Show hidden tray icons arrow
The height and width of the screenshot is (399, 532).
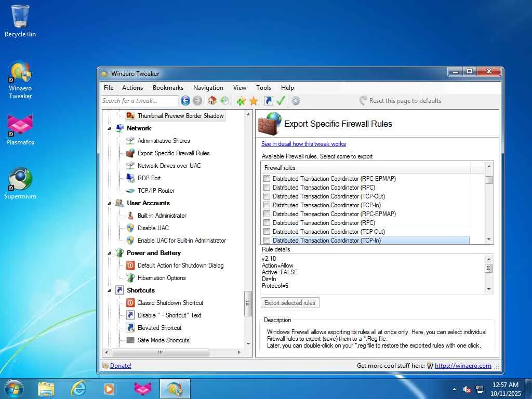454,389
